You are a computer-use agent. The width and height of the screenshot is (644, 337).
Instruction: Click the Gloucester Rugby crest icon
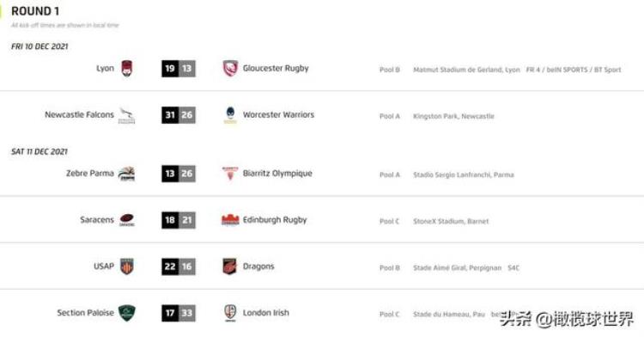pos(230,69)
